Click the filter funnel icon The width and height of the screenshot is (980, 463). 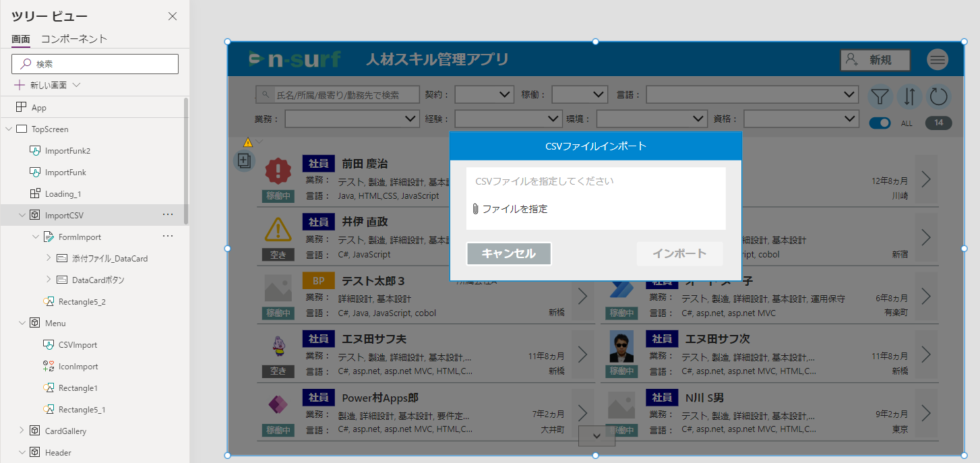[x=879, y=97]
